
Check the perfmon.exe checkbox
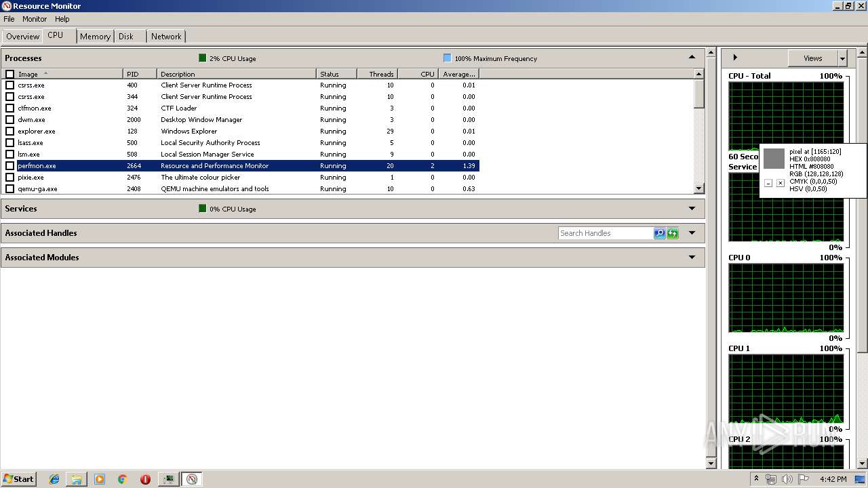click(9, 166)
